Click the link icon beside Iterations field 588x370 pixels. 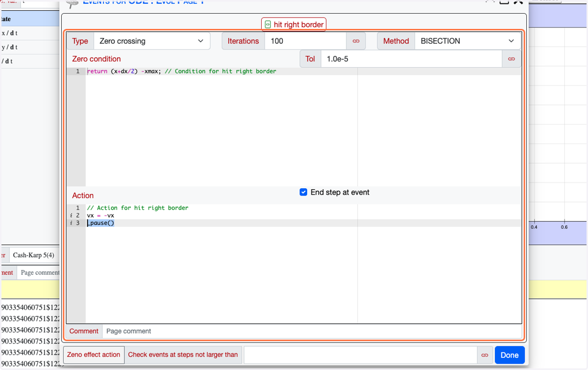click(x=356, y=41)
